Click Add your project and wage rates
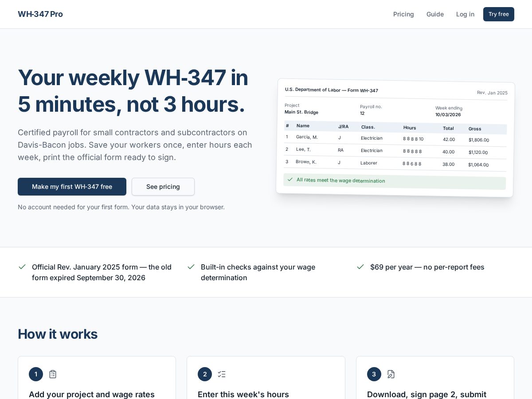Viewport: 532px width, 399px height. 92,394
